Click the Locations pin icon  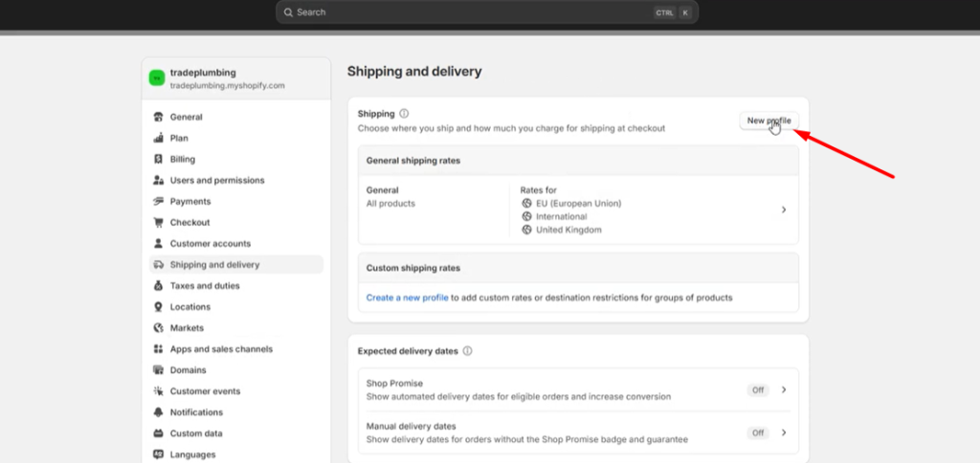tap(158, 307)
